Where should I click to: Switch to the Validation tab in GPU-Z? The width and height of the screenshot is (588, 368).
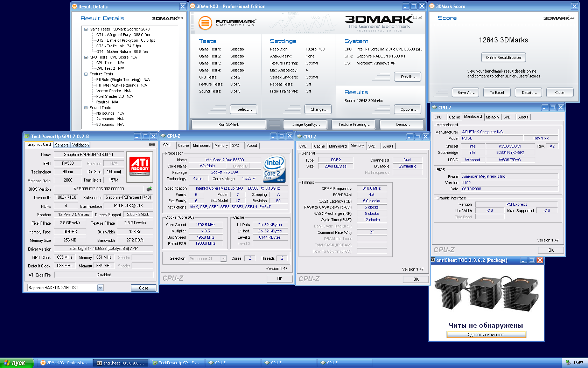click(x=80, y=145)
